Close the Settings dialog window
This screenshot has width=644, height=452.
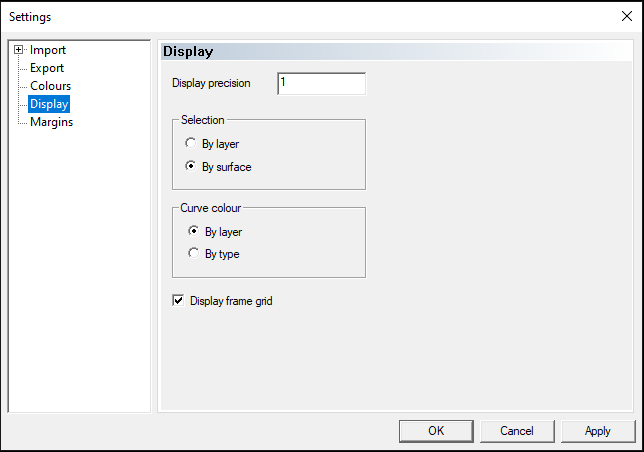point(627,16)
